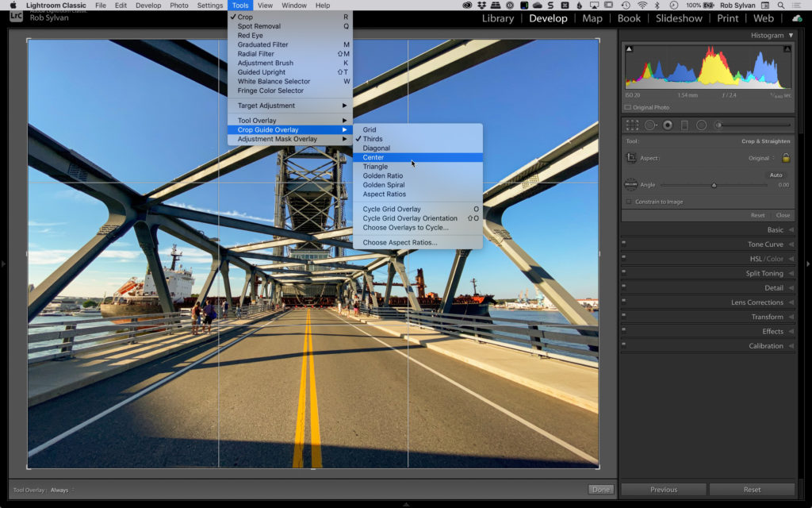
Task: Open the Tool Overlay 'Always' dropdown
Action: pos(62,490)
